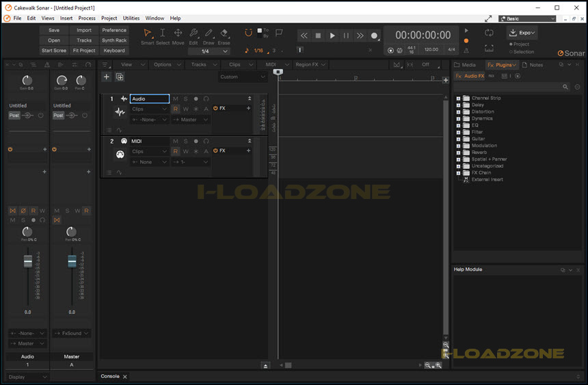Click the Preference button
The width and height of the screenshot is (588, 385).
click(114, 30)
